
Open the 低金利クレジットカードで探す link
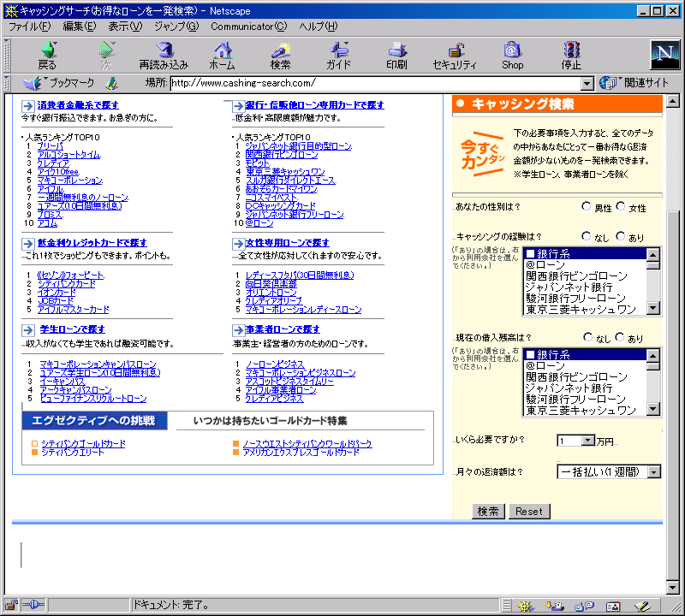92,243
